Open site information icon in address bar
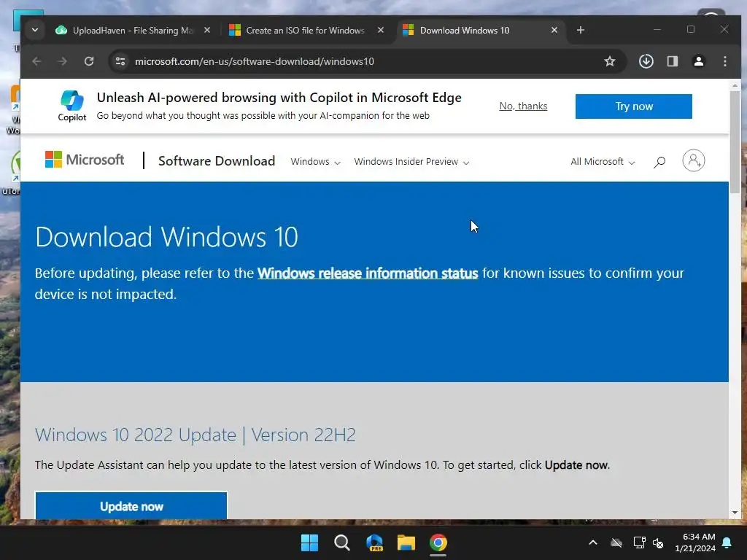Viewport: 747px width, 560px height. pyautogui.click(x=120, y=61)
